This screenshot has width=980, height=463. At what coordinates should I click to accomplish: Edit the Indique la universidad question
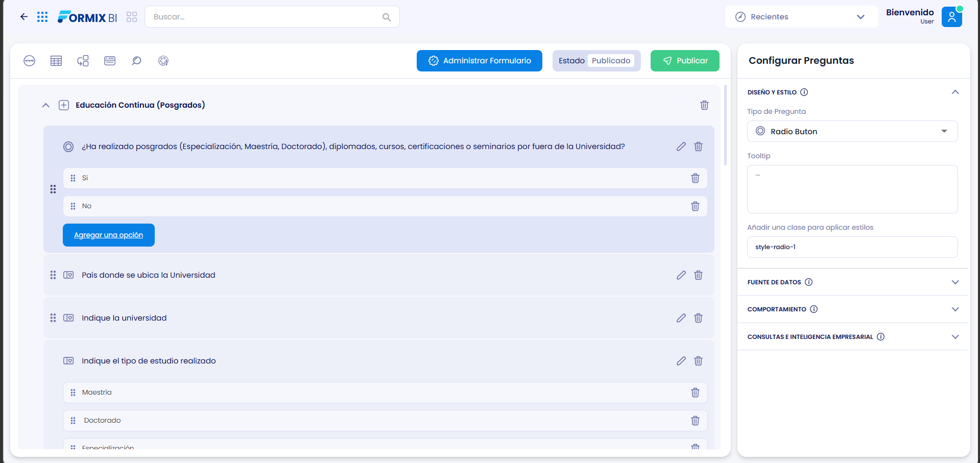pyautogui.click(x=681, y=318)
